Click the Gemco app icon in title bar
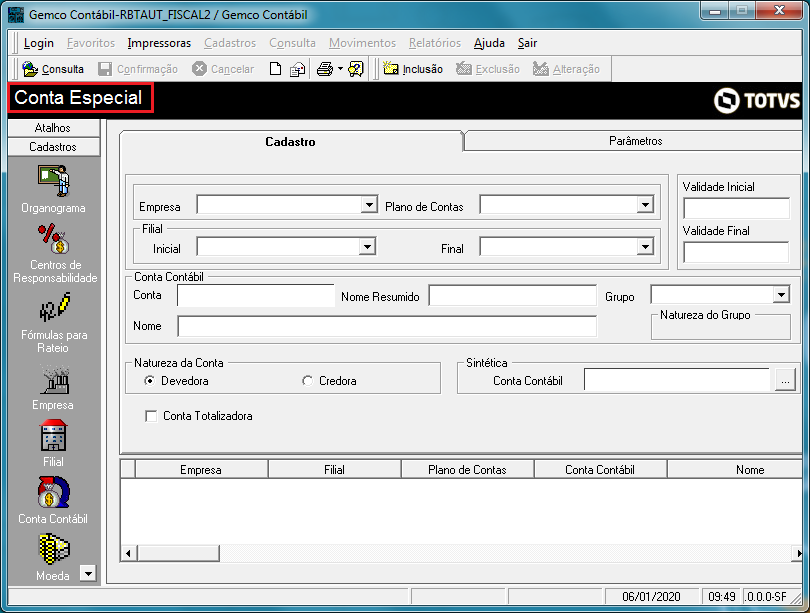The image size is (810, 613). (17, 14)
